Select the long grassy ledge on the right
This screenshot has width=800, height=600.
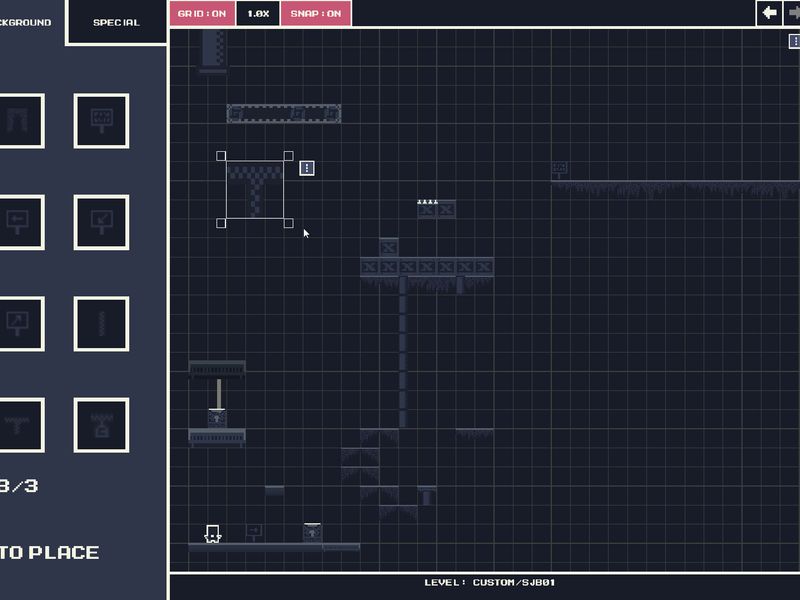point(676,188)
